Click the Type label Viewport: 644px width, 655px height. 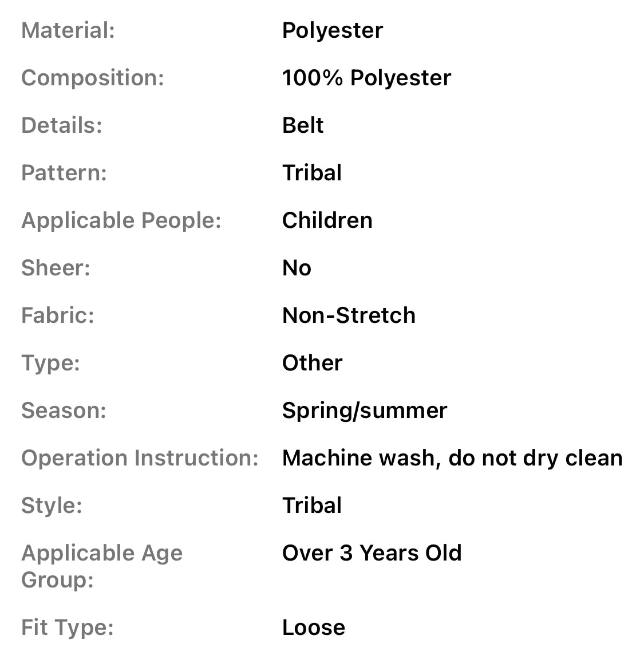(50, 363)
